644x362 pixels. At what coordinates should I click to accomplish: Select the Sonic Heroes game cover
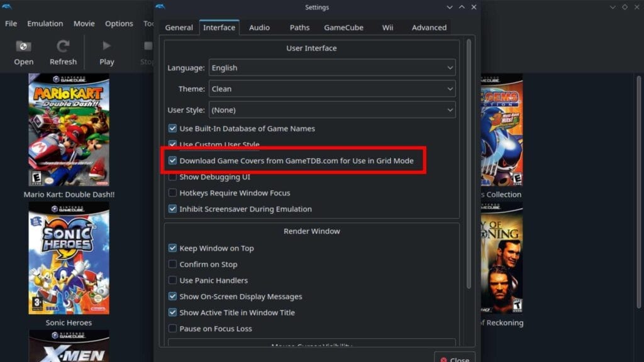pyautogui.click(x=69, y=258)
